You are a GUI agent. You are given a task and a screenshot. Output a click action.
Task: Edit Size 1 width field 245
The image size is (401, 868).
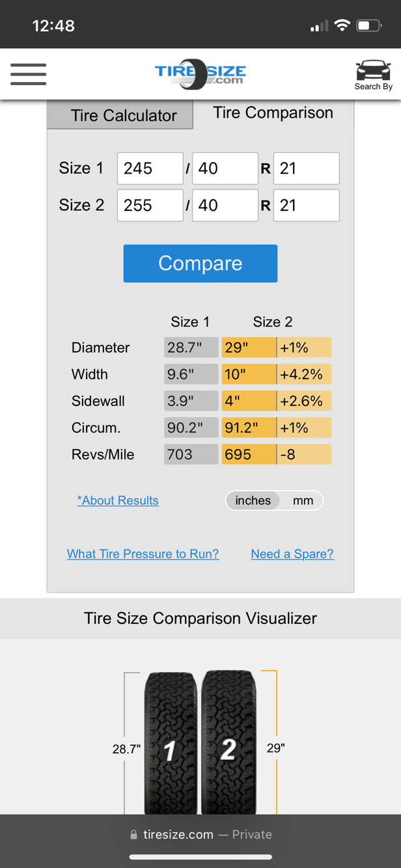click(x=150, y=169)
